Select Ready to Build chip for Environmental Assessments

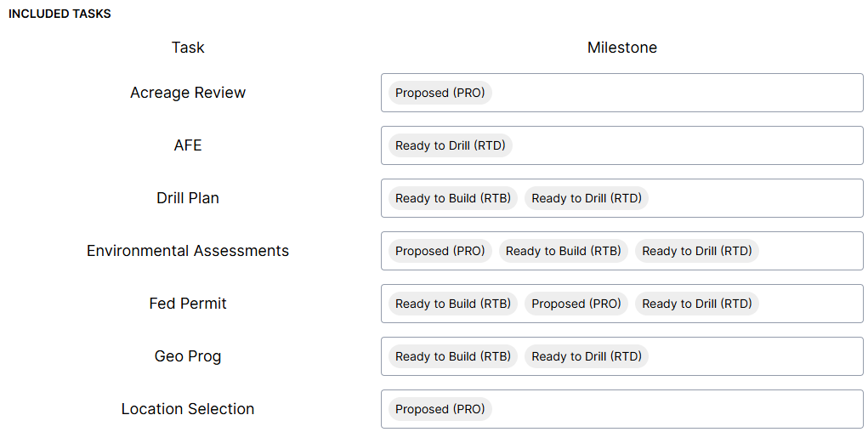563,251
